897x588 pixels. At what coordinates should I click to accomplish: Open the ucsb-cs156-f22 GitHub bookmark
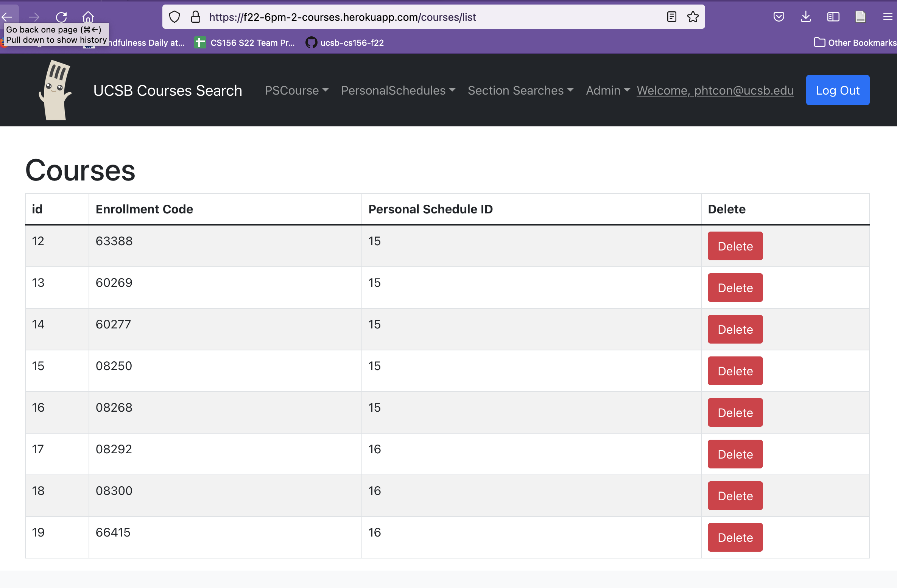pyautogui.click(x=344, y=42)
